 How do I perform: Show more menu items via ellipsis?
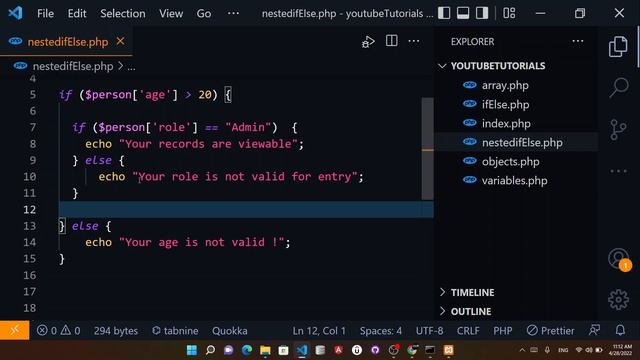(x=233, y=13)
